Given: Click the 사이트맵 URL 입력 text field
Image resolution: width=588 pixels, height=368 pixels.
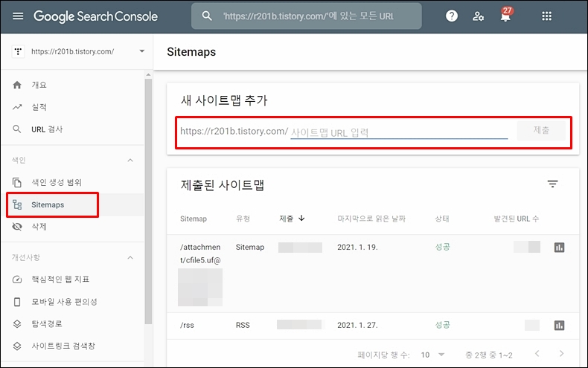Looking at the screenshot, I should (x=399, y=132).
